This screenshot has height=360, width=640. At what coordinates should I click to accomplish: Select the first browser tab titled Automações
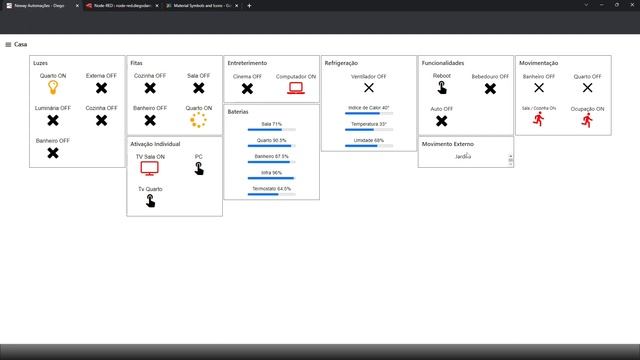[x=40, y=6]
